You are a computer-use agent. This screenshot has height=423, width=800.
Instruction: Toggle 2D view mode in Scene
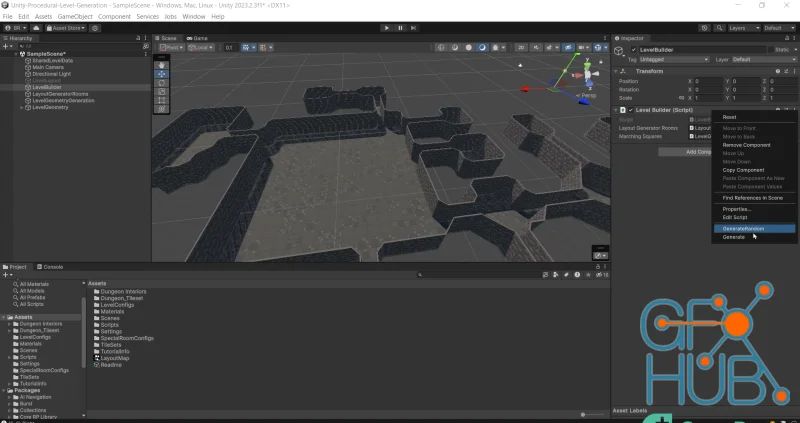[521, 47]
